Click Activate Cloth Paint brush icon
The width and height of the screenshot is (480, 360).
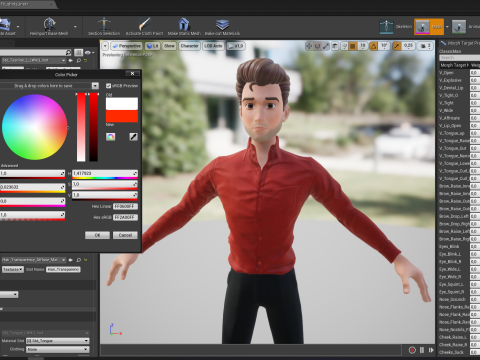tap(144, 24)
